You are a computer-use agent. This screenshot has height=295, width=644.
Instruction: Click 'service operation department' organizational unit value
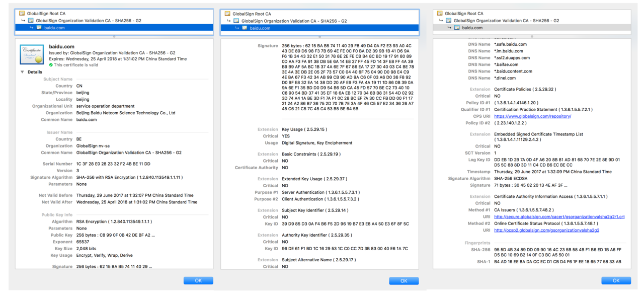(105, 106)
